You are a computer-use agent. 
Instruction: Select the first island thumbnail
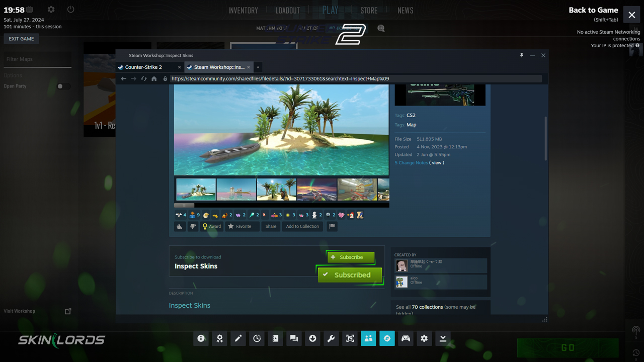[196, 190]
